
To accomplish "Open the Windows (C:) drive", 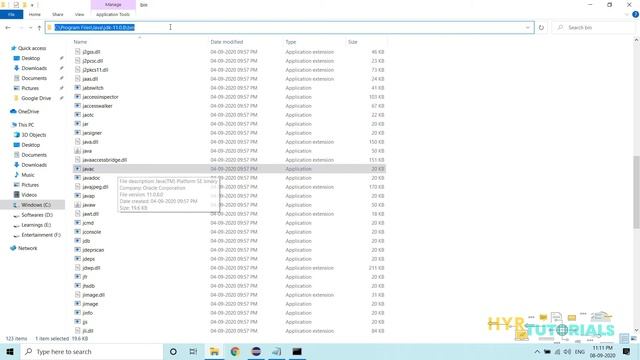I will tap(36, 205).
